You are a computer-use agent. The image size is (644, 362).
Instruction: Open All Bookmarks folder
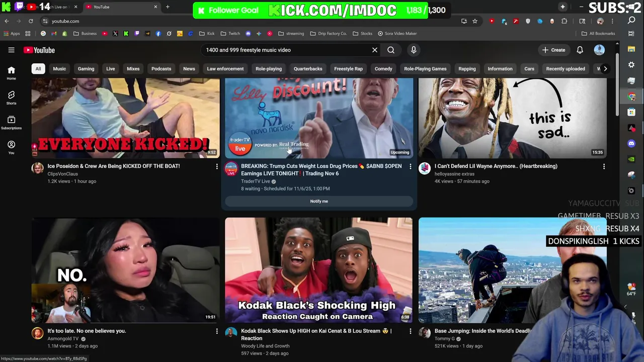[x=598, y=34]
